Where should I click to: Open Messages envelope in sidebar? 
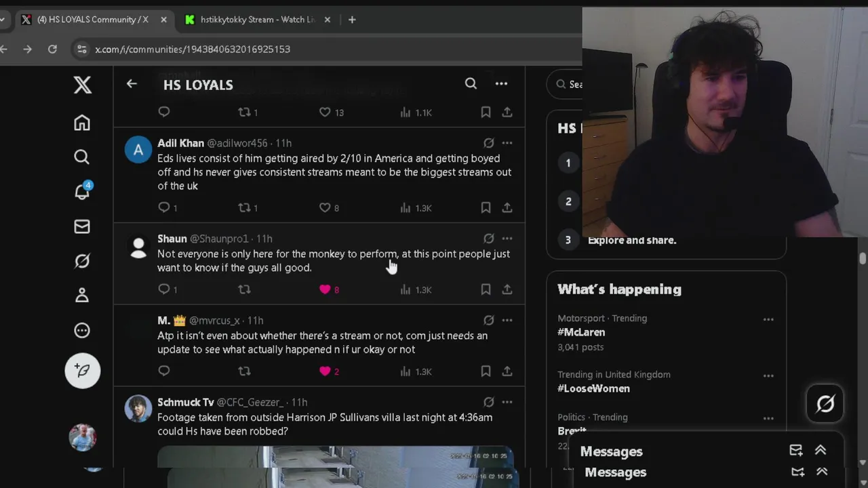click(x=82, y=226)
